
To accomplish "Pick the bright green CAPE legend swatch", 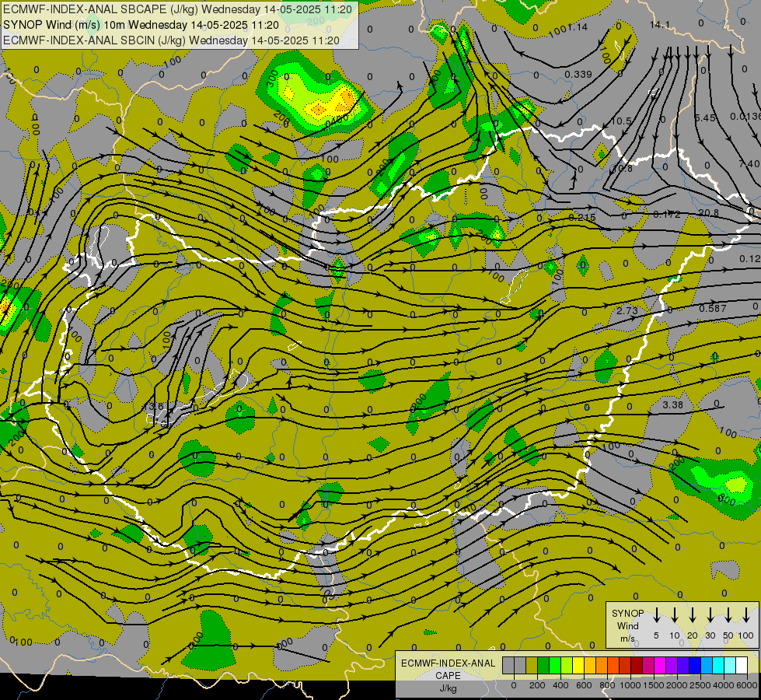I will 555,666.
